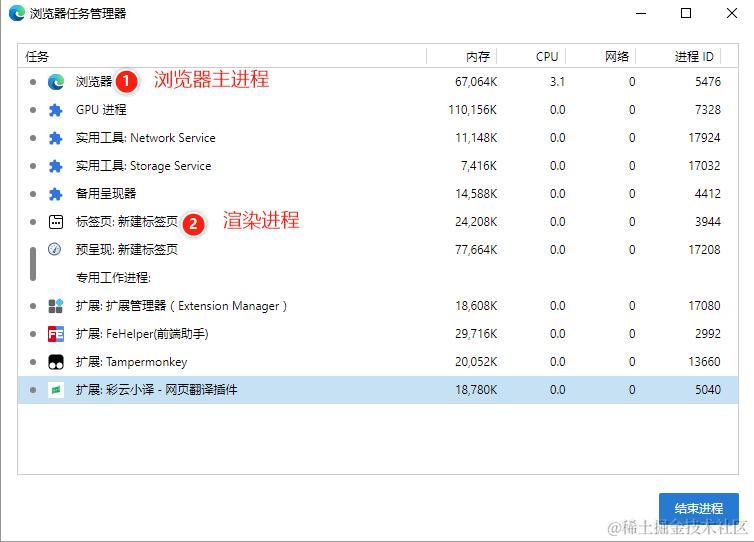Select the 实用工具: Network Service row

tap(378, 138)
